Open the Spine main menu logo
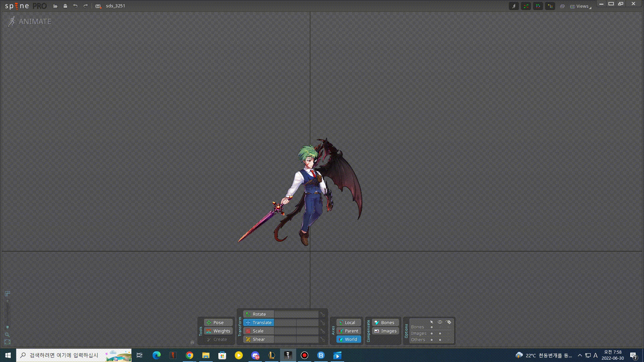Viewport: 644px width, 362px height. (x=25, y=6)
